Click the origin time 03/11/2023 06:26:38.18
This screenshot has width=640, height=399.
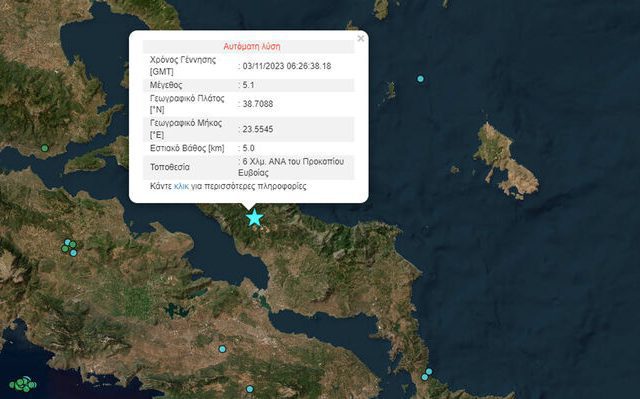coord(287,66)
